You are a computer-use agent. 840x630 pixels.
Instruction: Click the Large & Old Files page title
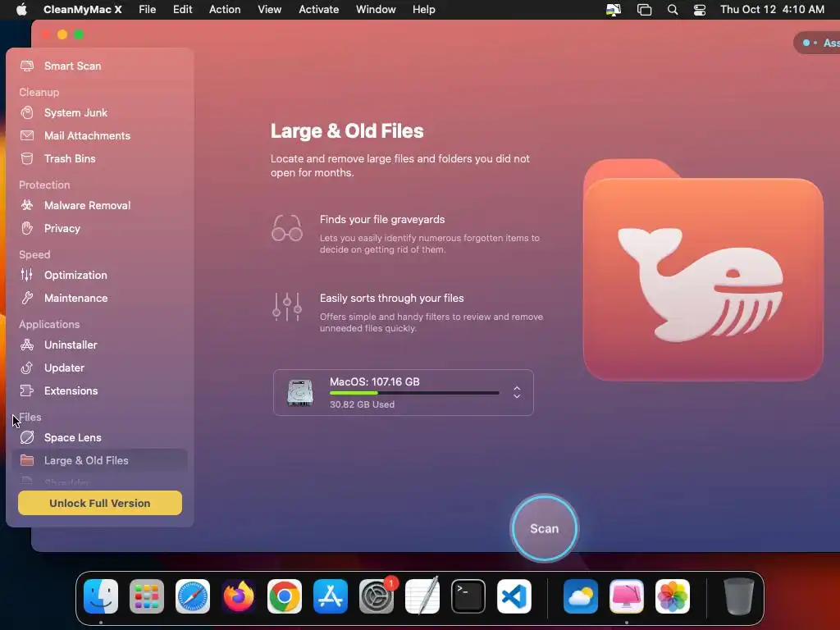coord(347,131)
